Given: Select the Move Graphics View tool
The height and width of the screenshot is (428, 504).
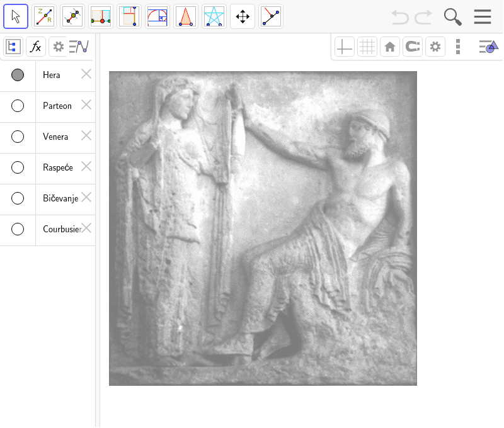Looking at the screenshot, I should click(243, 16).
